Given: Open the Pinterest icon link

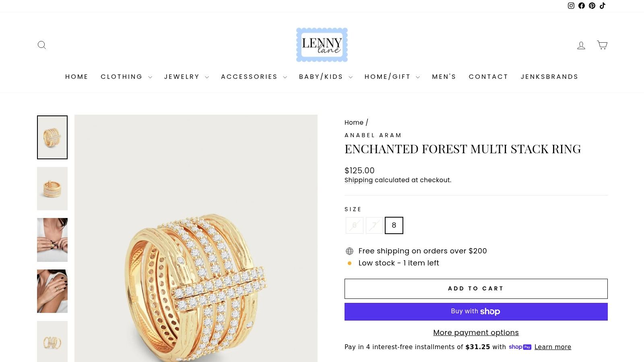Looking at the screenshot, I should click(592, 6).
